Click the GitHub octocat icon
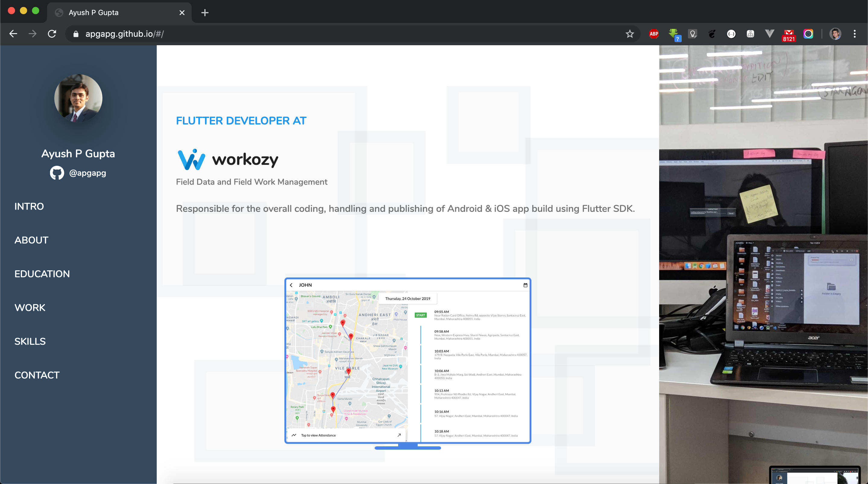This screenshot has height=484, width=868. [57, 173]
